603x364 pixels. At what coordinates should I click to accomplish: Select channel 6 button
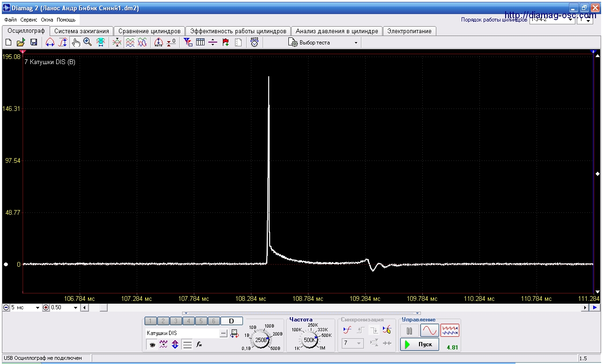[213, 321]
